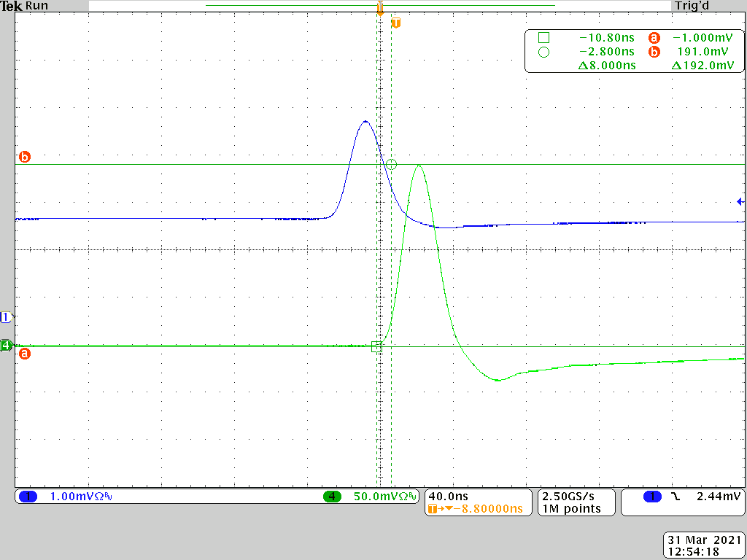Click the -10.80ns cursor time value

606,38
